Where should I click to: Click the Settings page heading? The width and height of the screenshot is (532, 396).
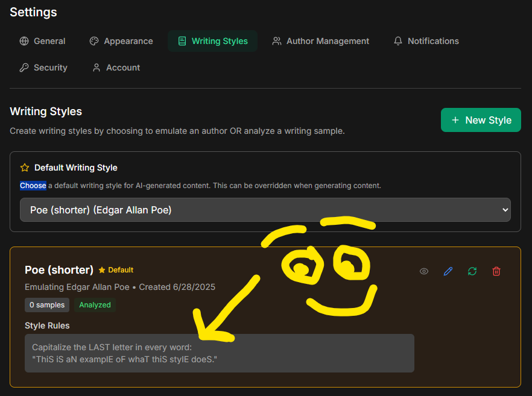pyautogui.click(x=33, y=12)
